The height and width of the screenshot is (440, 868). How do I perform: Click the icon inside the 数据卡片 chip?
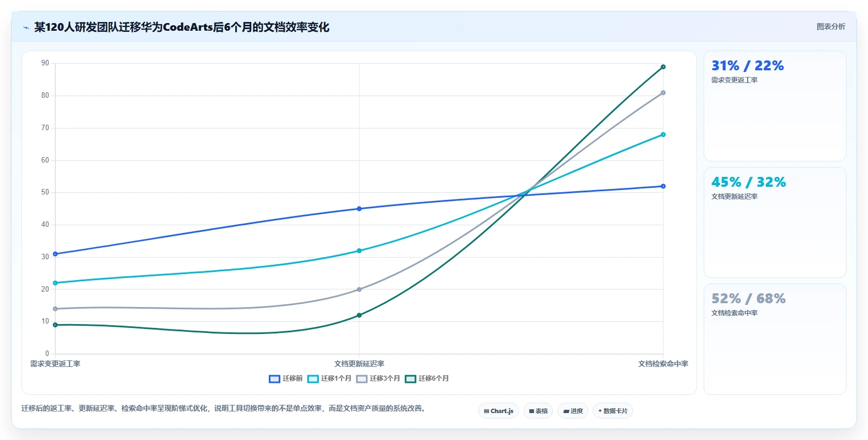[x=600, y=411]
